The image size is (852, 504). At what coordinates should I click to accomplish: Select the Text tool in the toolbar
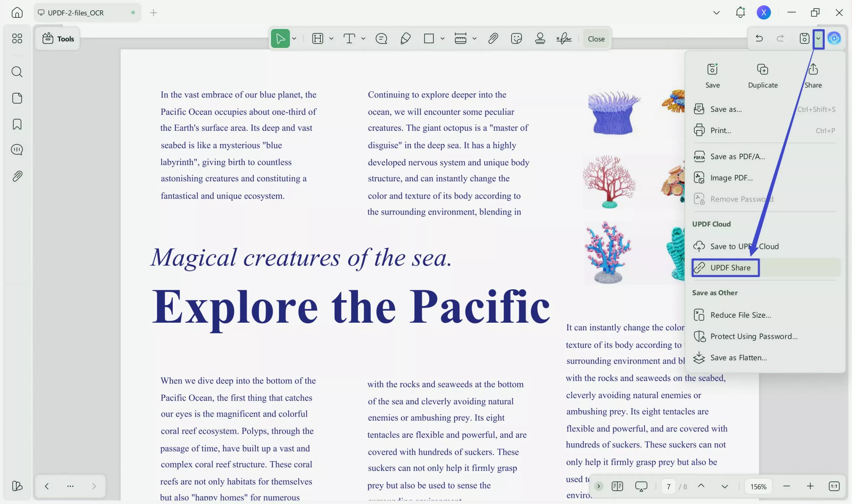350,38
